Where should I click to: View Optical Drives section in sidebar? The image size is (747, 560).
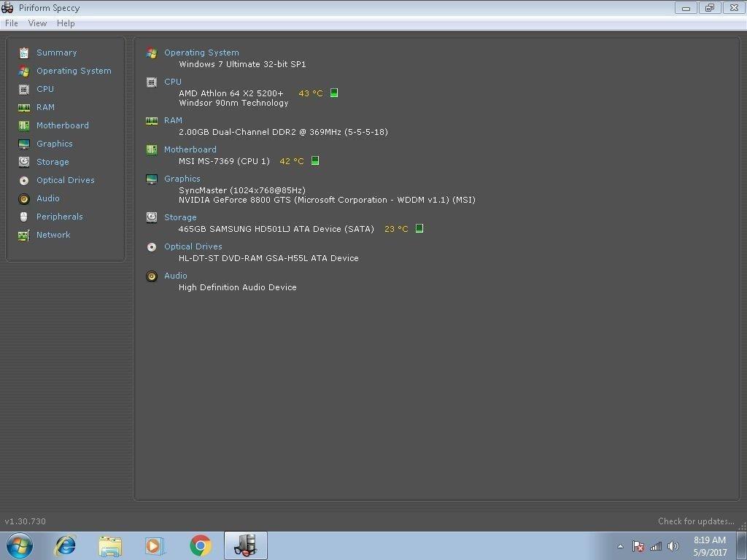point(66,181)
